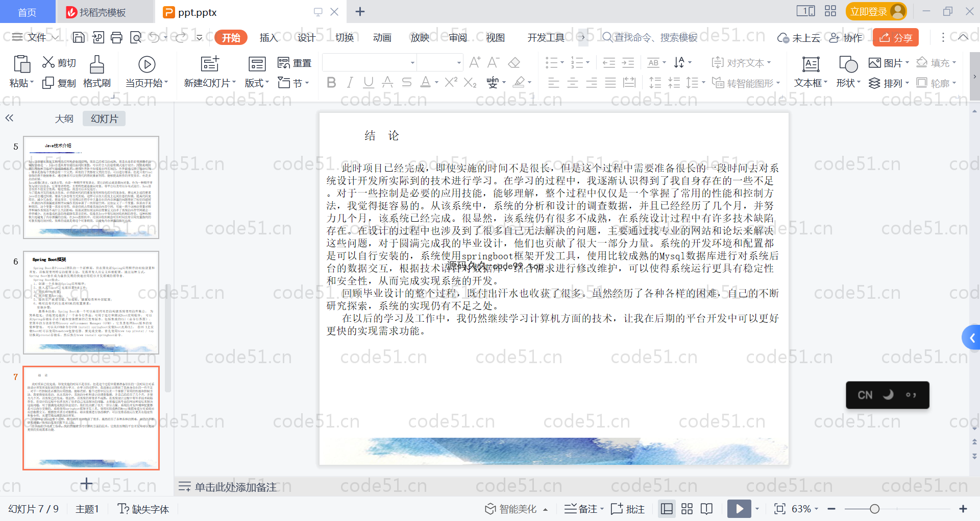Insert a Text Box (文本框)
Viewport: 980px width, 521px height.
[x=811, y=72]
